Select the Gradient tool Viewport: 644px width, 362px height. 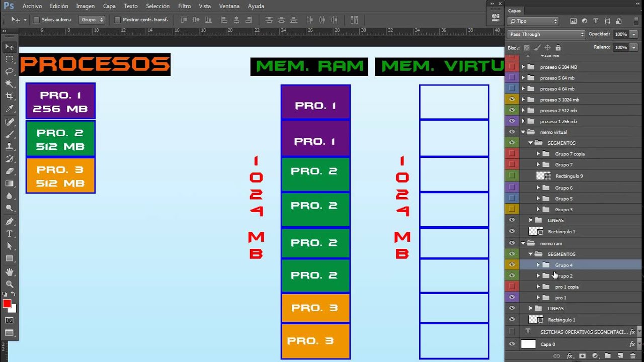[9, 184]
